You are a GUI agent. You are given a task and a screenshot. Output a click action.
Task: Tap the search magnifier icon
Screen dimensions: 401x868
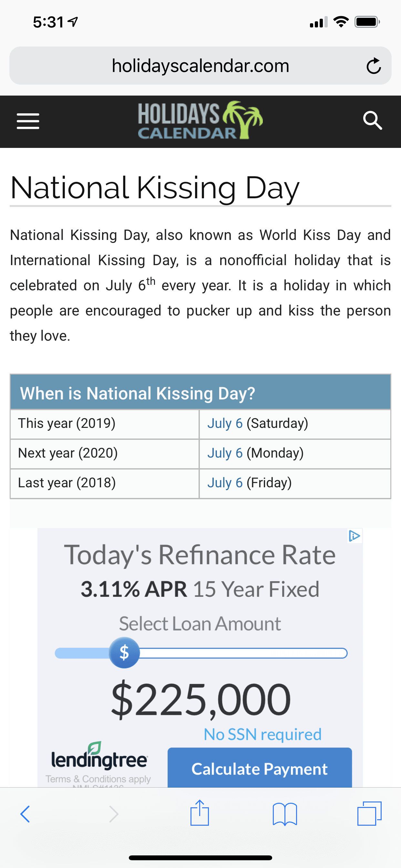click(372, 121)
